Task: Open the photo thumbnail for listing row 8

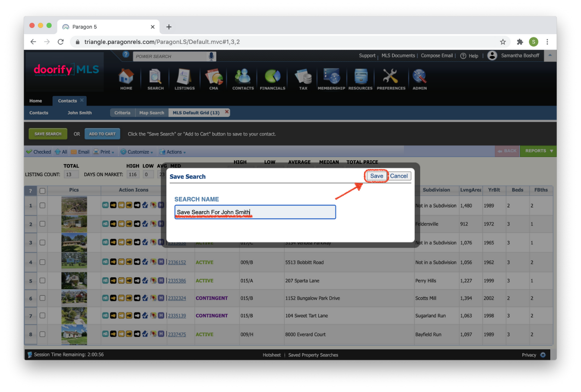Action: click(x=74, y=334)
